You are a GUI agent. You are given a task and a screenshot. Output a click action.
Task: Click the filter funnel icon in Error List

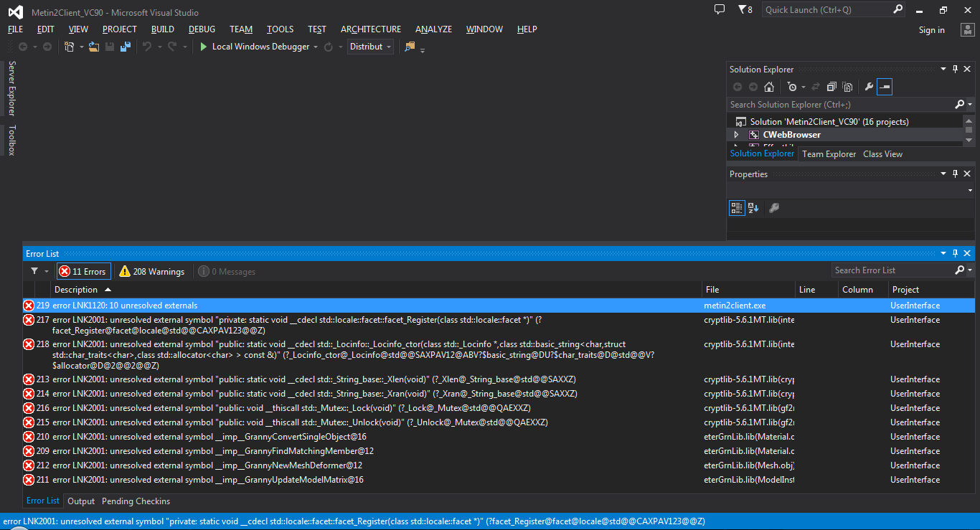(x=34, y=271)
